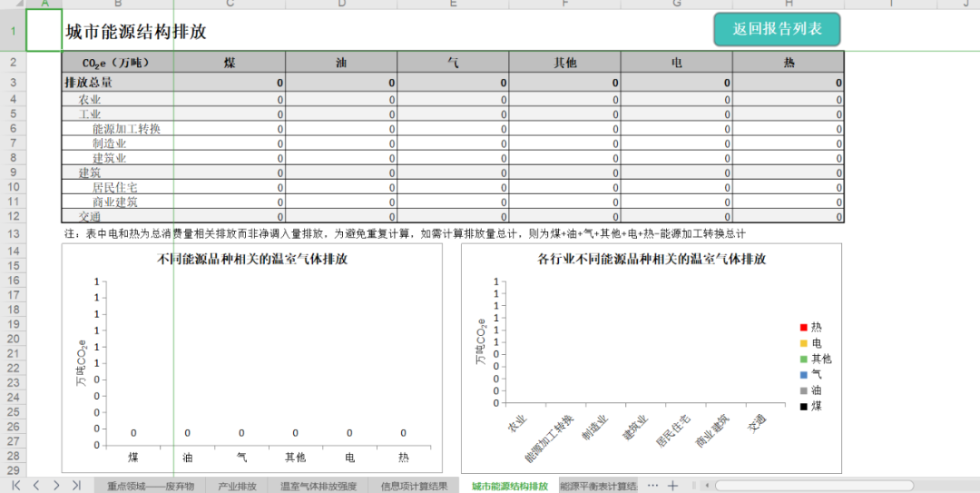Select column E header
980x493 pixels.
[453, 5]
